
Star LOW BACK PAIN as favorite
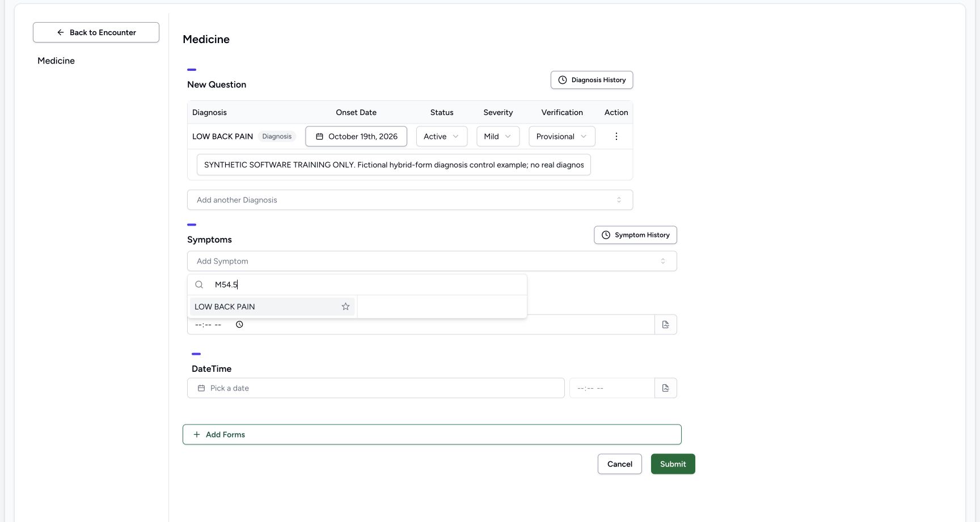pyautogui.click(x=345, y=307)
